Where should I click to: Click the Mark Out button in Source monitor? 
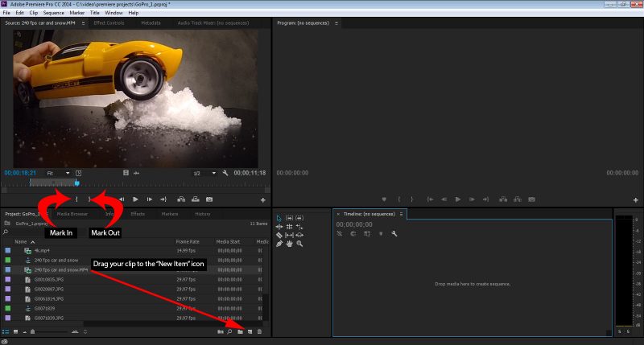point(89,199)
